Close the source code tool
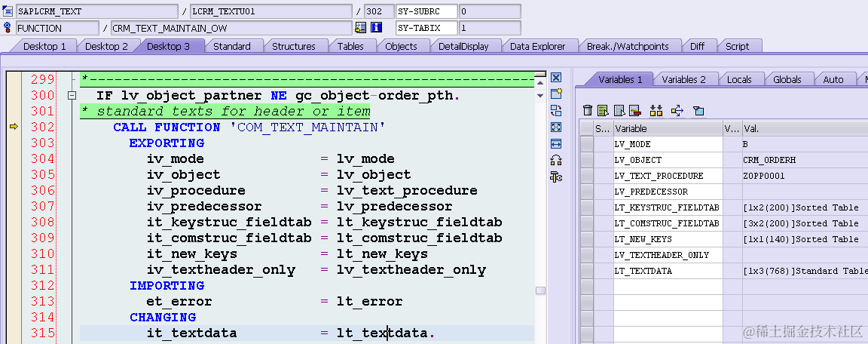Viewport: 868px width, 344px height. [556, 78]
